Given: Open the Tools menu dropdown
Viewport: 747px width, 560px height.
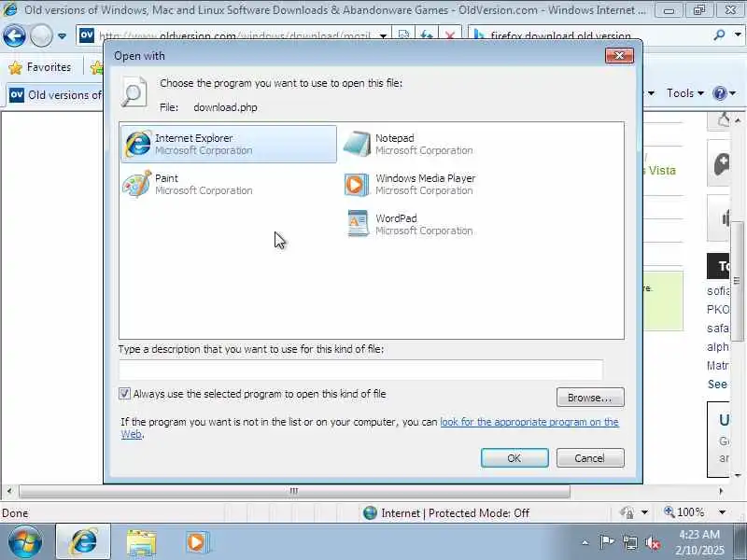Looking at the screenshot, I should click(x=685, y=93).
